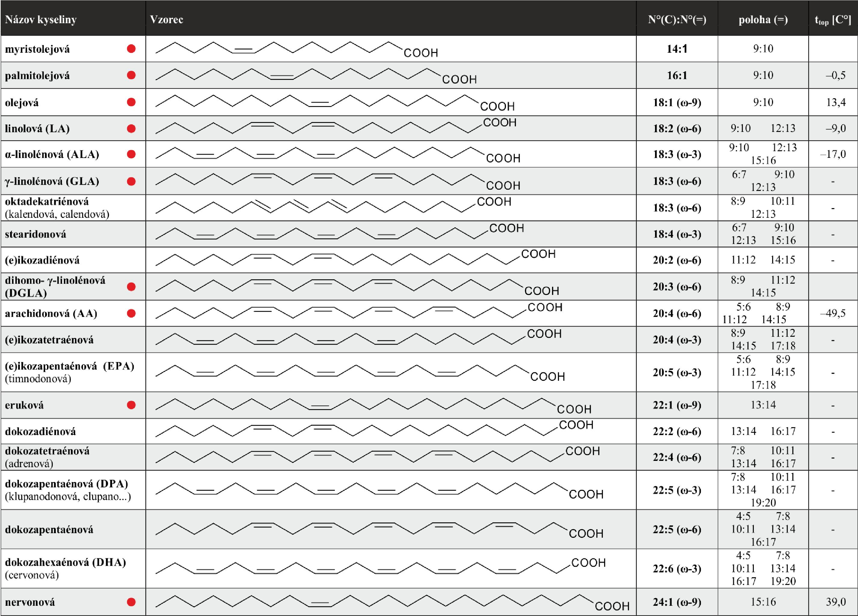Click the acid name 'olejová'
858x616 pixels.
tap(22, 102)
